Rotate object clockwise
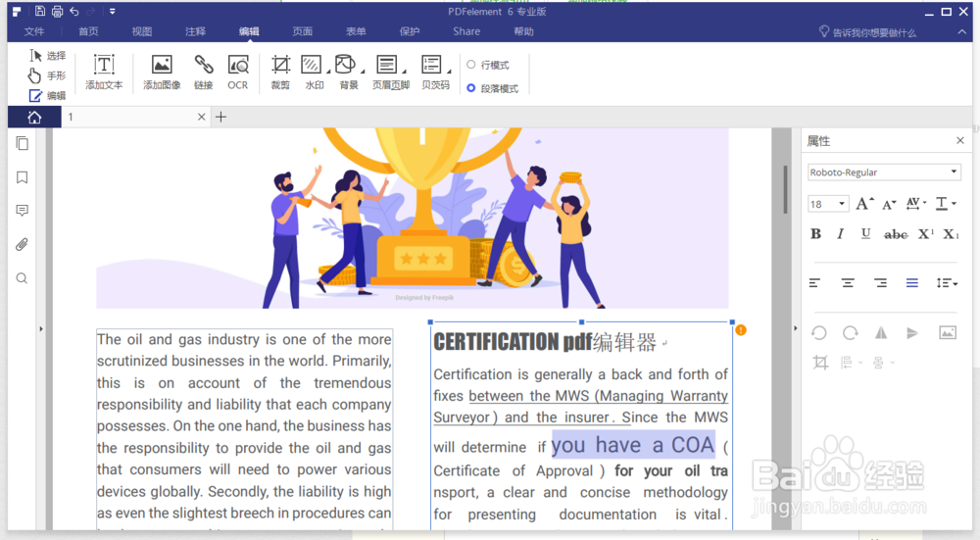 pos(850,333)
